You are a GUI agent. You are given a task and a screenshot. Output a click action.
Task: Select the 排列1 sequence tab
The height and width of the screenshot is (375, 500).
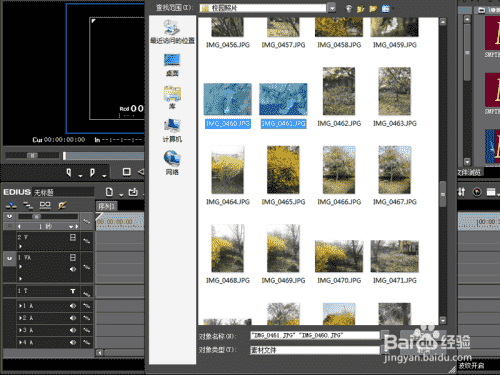107,206
